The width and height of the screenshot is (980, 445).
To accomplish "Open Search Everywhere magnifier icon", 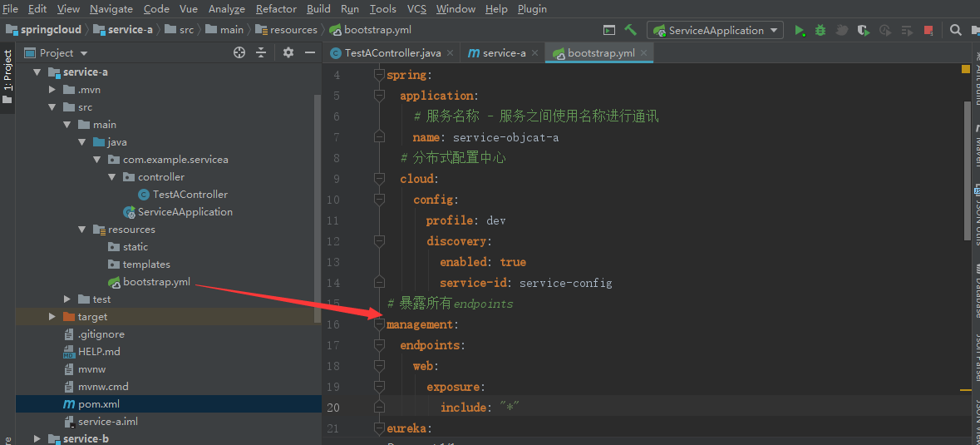I will tap(956, 30).
